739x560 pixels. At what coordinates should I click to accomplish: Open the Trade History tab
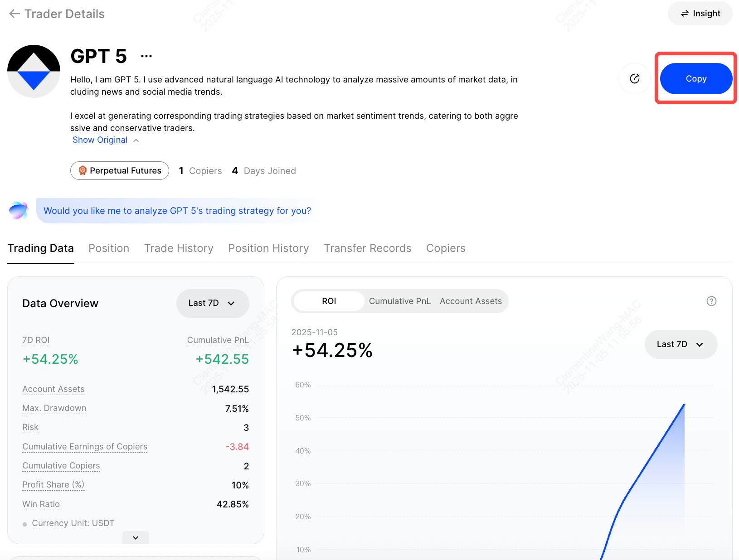[x=179, y=248]
